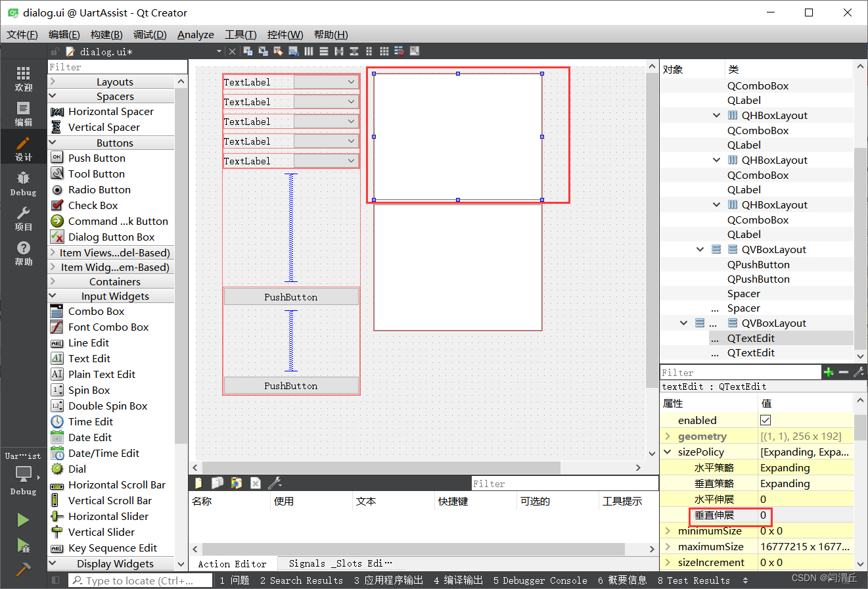Click the Type to locate search field

(x=141, y=580)
